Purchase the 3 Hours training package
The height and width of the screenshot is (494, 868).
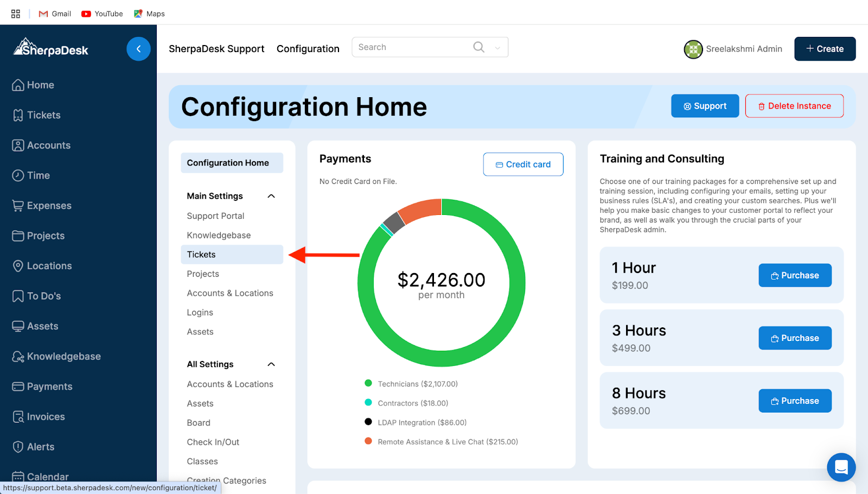coord(794,338)
